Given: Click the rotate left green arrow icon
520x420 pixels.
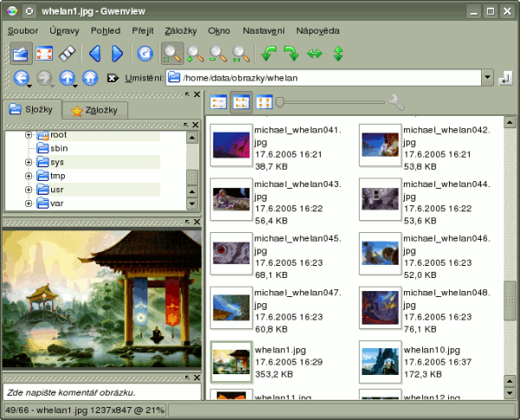Looking at the screenshot, I should coord(270,54).
